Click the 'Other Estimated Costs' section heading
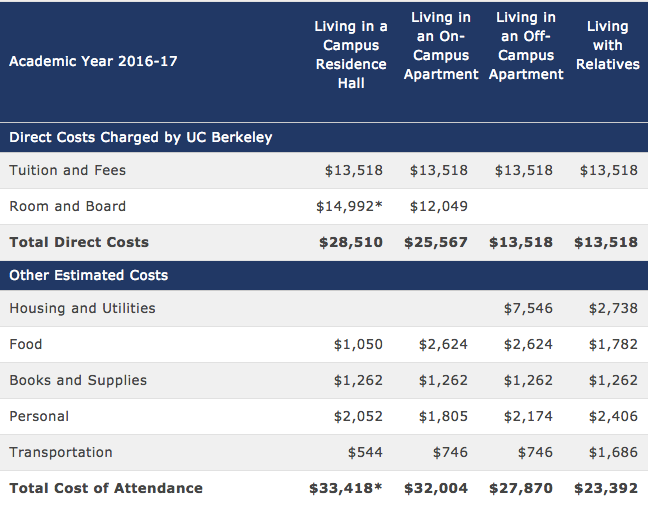The width and height of the screenshot is (648, 506). pyautogui.click(x=88, y=275)
